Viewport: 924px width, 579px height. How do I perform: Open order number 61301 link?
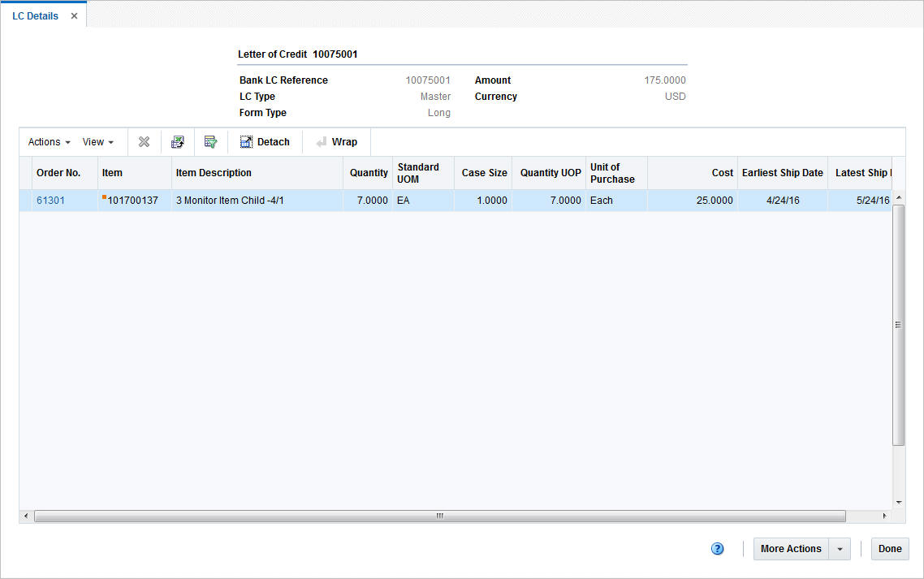point(50,201)
